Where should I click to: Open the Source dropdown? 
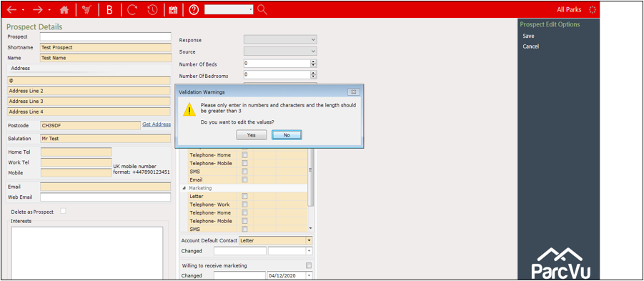(280, 51)
